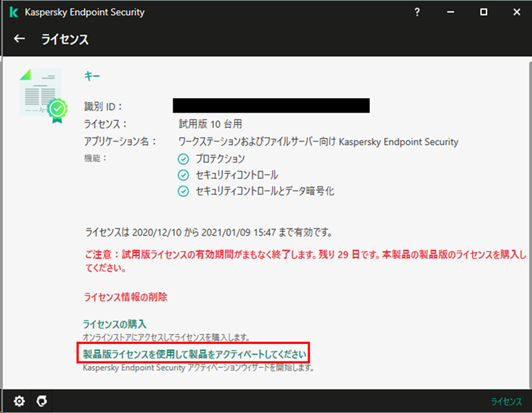Click the アプリケーション名: label
Image resolution: width=532 pixels, height=413 pixels.
click(120, 142)
